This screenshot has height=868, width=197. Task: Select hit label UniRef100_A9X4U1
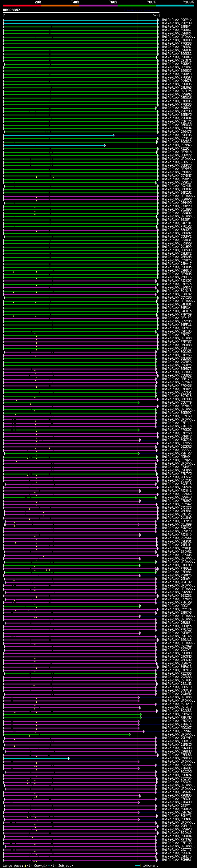pyautogui.click(x=176, y=186)
